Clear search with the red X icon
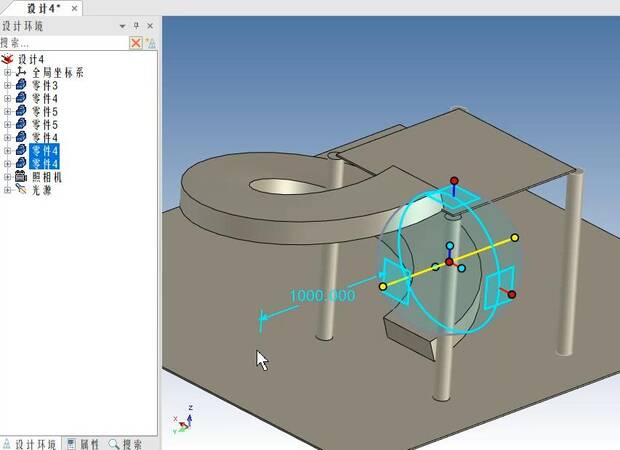 click(x=136, y=43)
